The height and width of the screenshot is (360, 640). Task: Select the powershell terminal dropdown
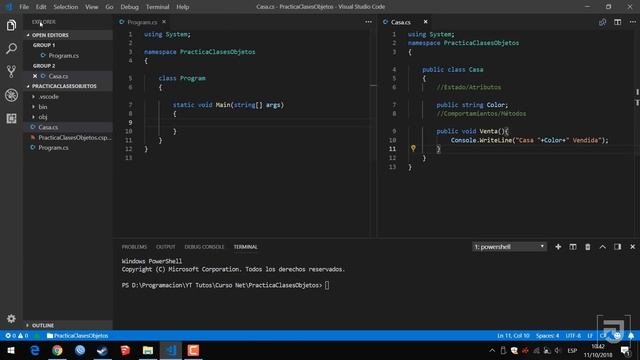click(x=509, y=247)
